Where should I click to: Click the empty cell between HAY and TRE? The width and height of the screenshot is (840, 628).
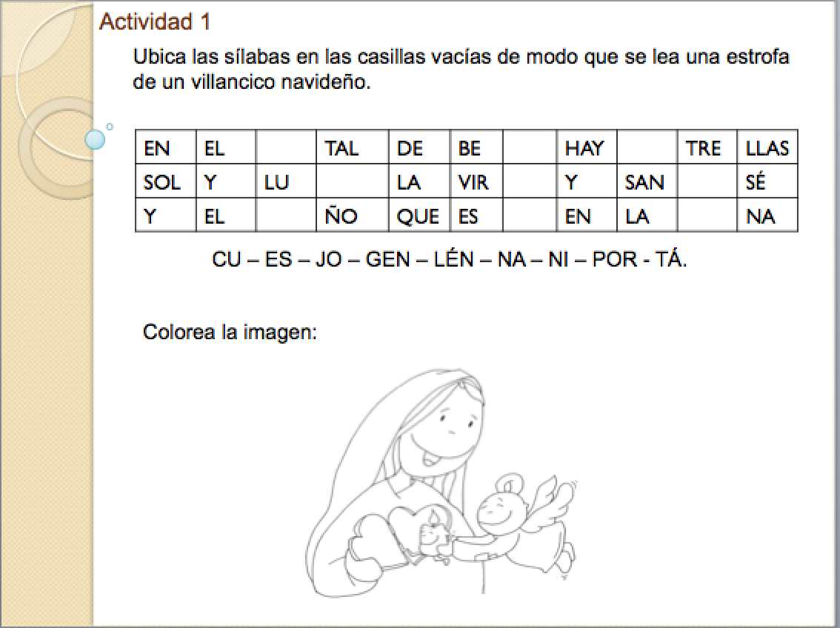(647, 149)
